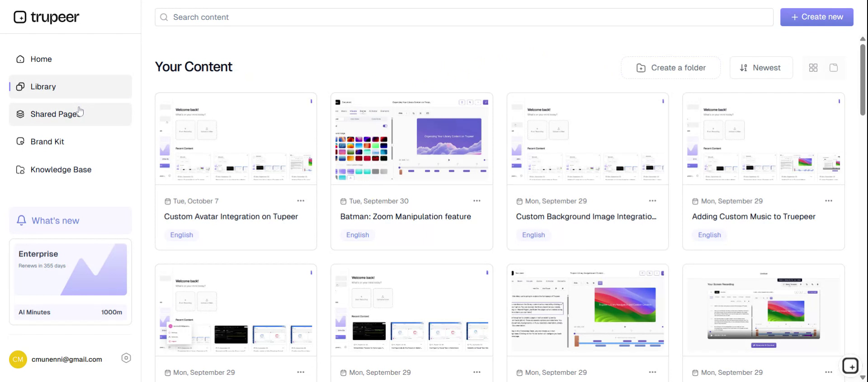Open Shared Pages in the sidebar
868x382 pixels.
click(70, 114)
